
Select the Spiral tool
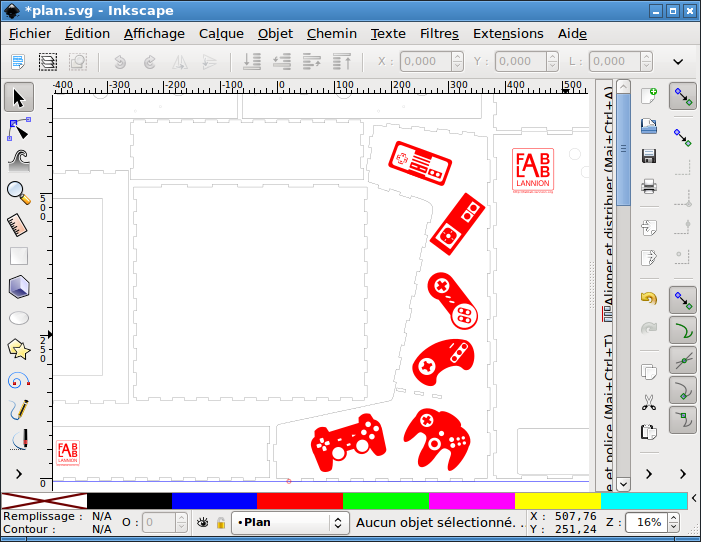click(x=19, y=381)
